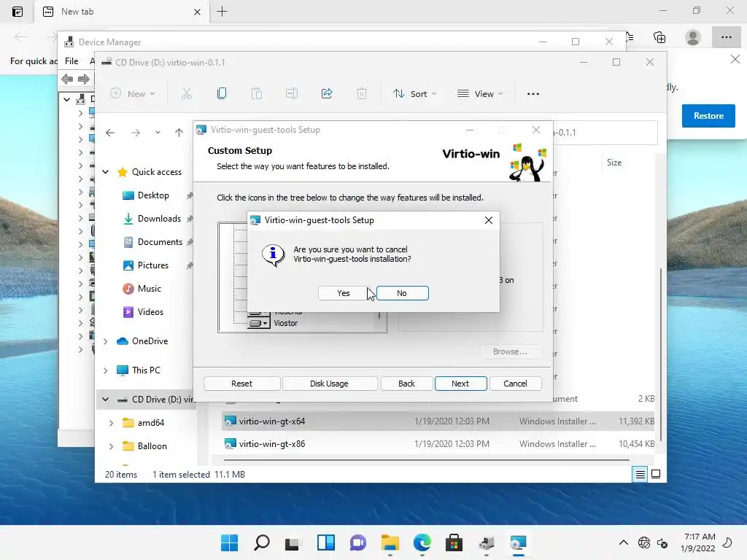Expand the This PC node
The image size is (747, 560).
click(106, 370)
